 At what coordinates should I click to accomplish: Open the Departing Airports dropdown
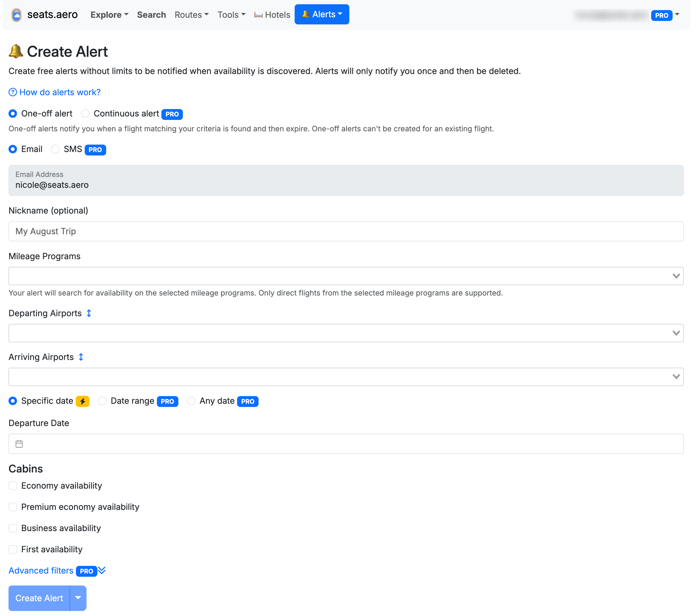[x=346, y=333]
